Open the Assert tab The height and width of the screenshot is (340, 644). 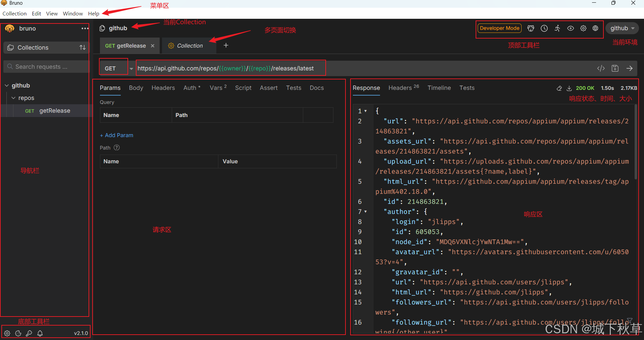tap(269, 88)
